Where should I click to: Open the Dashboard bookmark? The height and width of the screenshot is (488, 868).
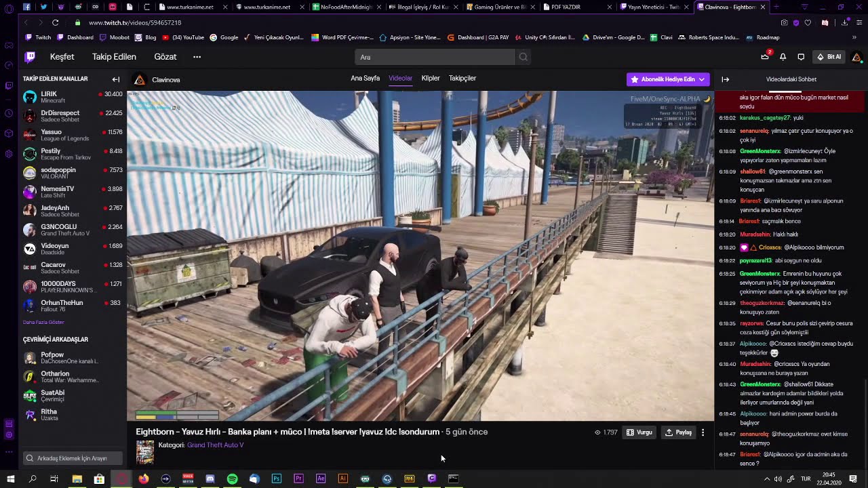(x=76, y=37)
